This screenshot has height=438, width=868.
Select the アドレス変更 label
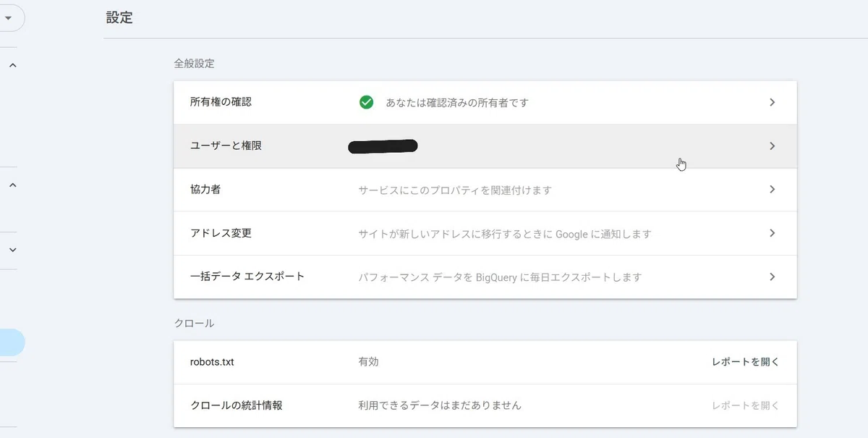click(x=221, y=233)
